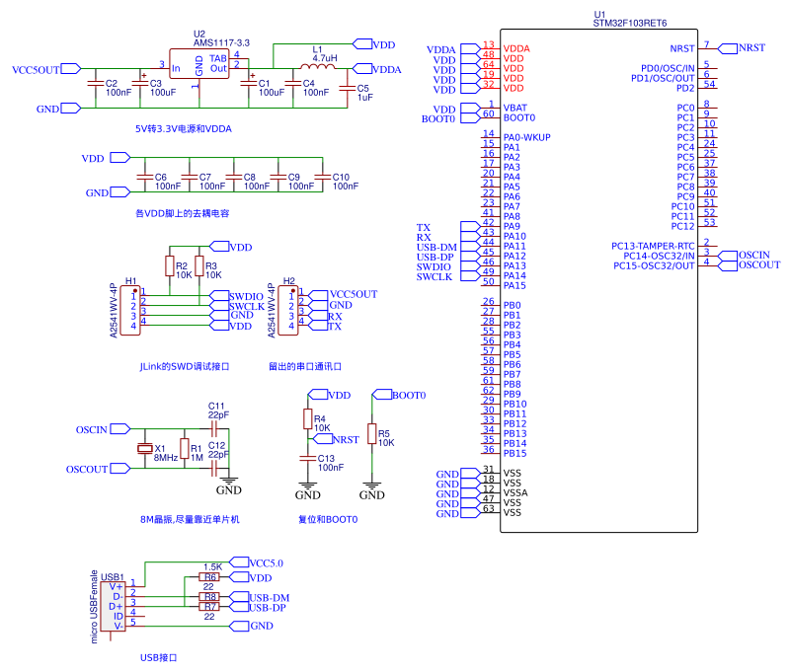Click capacitor C11 22pF

[x=214, y=429]
